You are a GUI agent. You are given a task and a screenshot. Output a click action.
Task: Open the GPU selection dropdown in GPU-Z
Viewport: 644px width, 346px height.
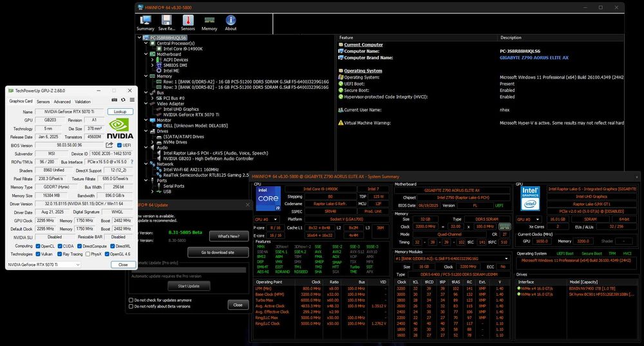[44, 265]
